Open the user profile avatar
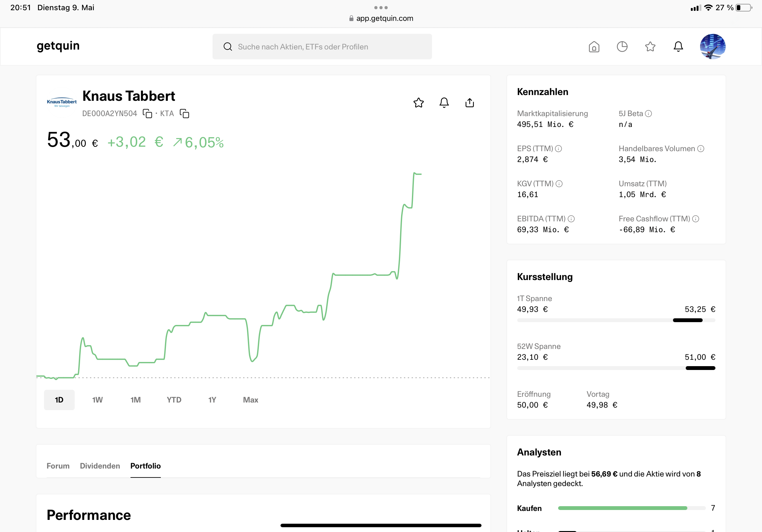Image resolution: width=762 pixels, height=532 pixels. [x=713, y=47]
